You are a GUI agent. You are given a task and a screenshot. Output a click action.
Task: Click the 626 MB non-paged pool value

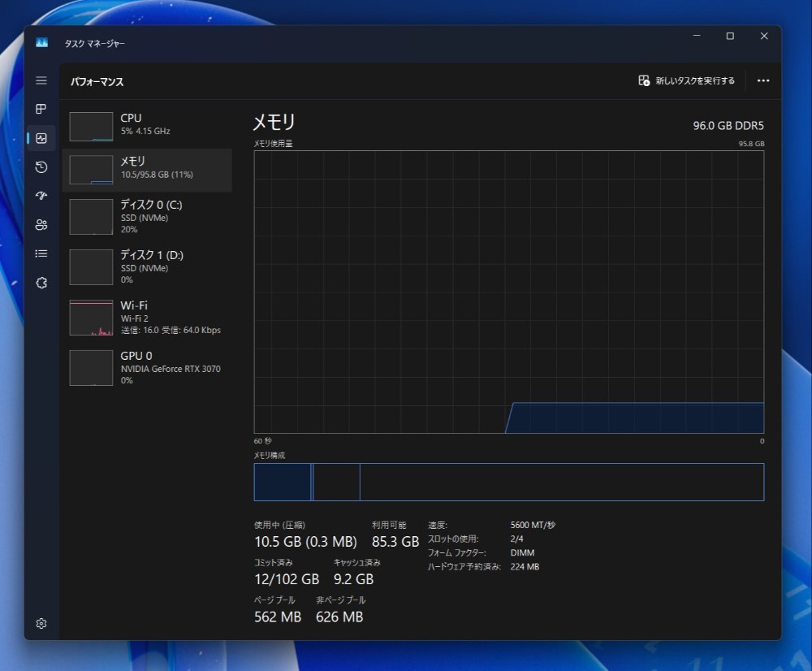coord(339,617)
